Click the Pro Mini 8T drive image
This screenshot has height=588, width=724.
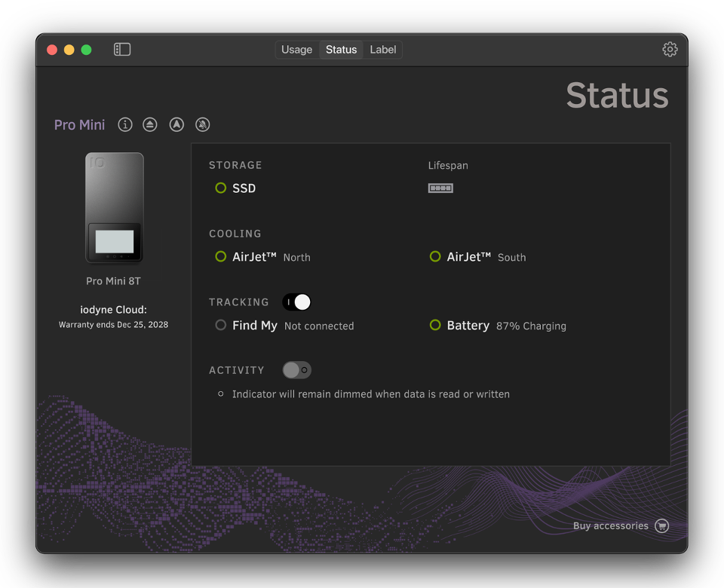coord(114,208)
